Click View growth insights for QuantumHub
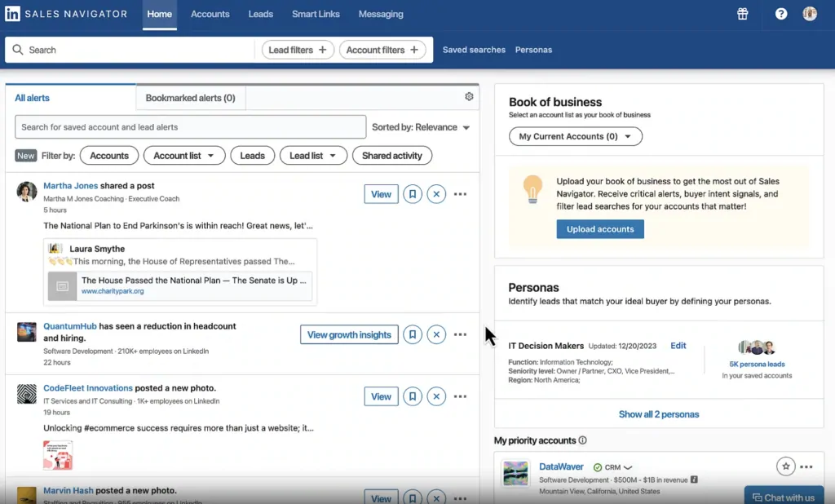The width and height of the screenshot is (835, 504). pyautogui.click(x=349, y=334)
